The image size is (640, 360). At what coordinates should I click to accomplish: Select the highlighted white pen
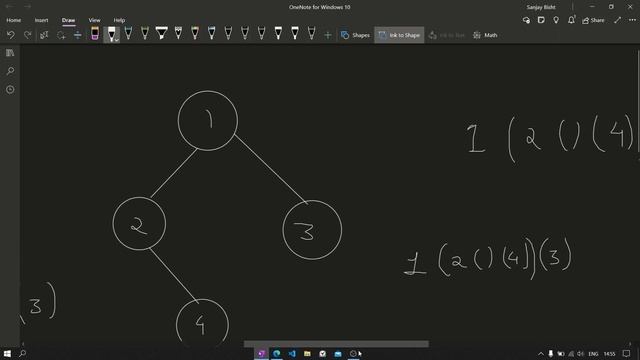(x=111, y=34)
